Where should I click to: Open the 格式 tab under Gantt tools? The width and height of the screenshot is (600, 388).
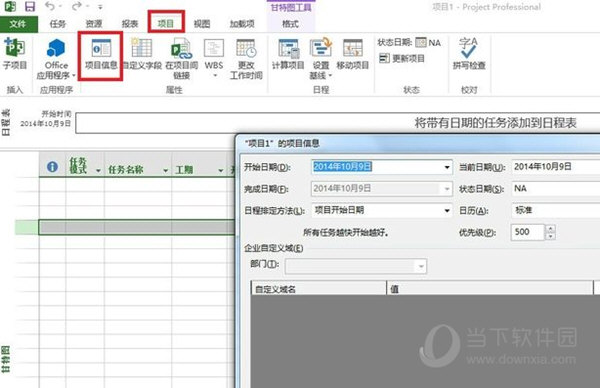[290, 24]
